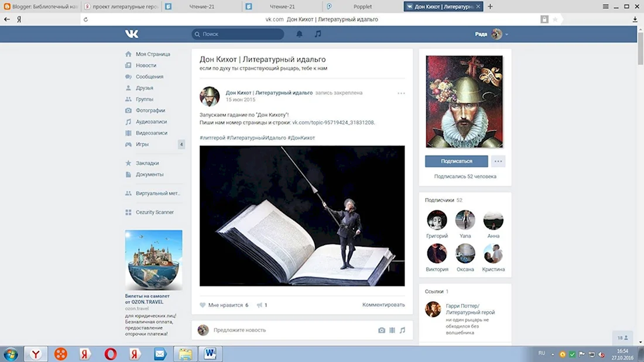Switch to the first Чтение-21 tab
644x362 pixels.
pos(202,6)
